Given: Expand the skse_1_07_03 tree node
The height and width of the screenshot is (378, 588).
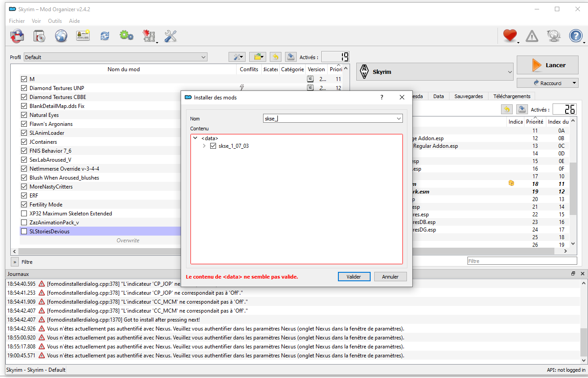Looking at the screenshot, I should pyautogui.click(x=204, y=146).
